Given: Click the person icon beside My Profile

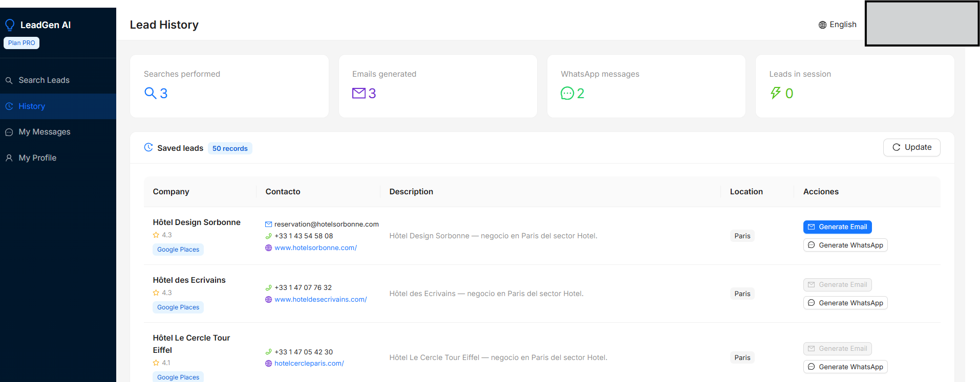Looking at the screenshot, I should [x=9, y=158].
